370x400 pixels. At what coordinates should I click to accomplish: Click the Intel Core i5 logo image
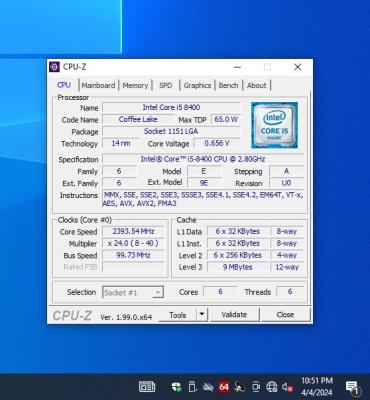(274, 125)
